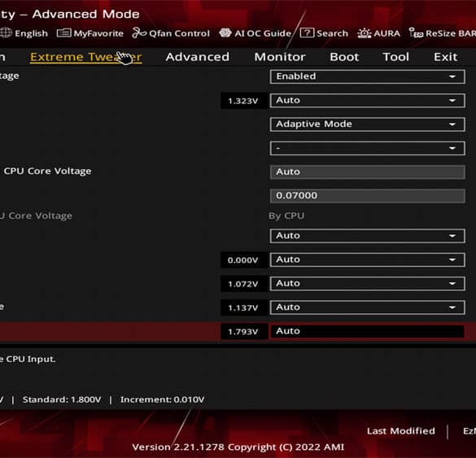This screenshot has height=458, width=476.
Task: Click Increment: 0.010V info text
Action: (x=163, y=399)
